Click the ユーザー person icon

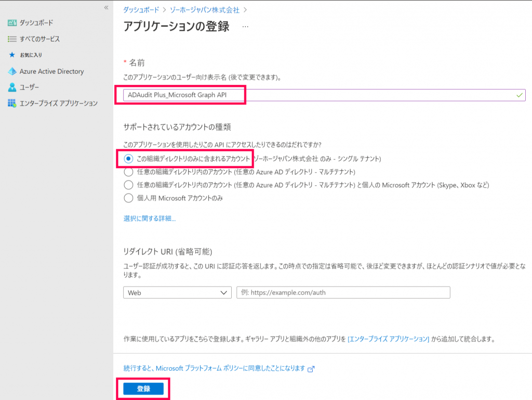tap(12, 87)
